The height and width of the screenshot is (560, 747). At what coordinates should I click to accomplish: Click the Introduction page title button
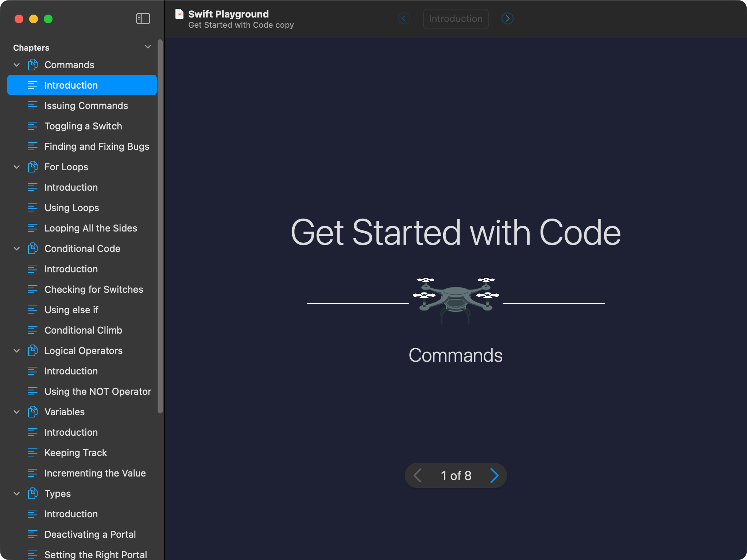[456, 19]
